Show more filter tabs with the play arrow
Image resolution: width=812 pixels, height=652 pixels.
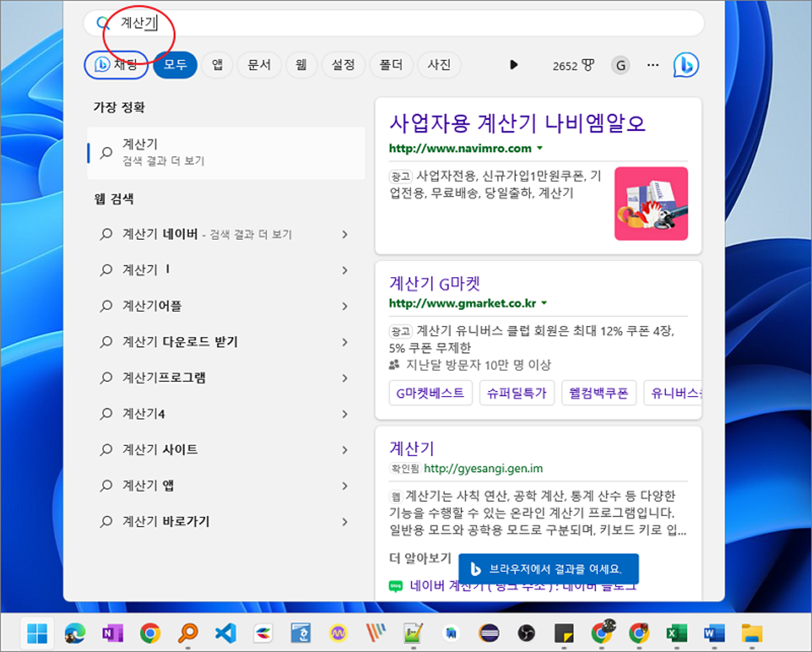click(x=513, y=65)
